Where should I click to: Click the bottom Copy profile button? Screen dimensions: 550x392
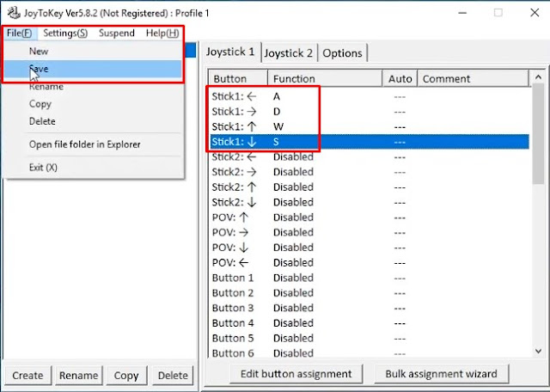pos(126,376)
